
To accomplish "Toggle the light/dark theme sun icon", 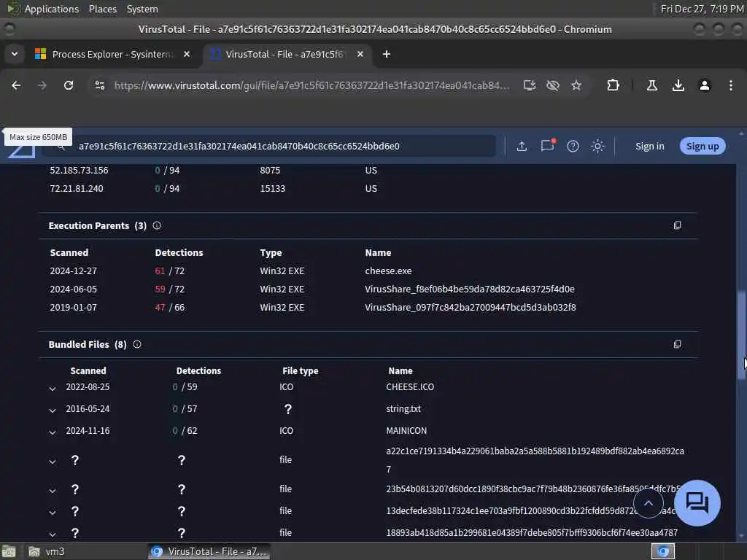I will coord(597,146).
